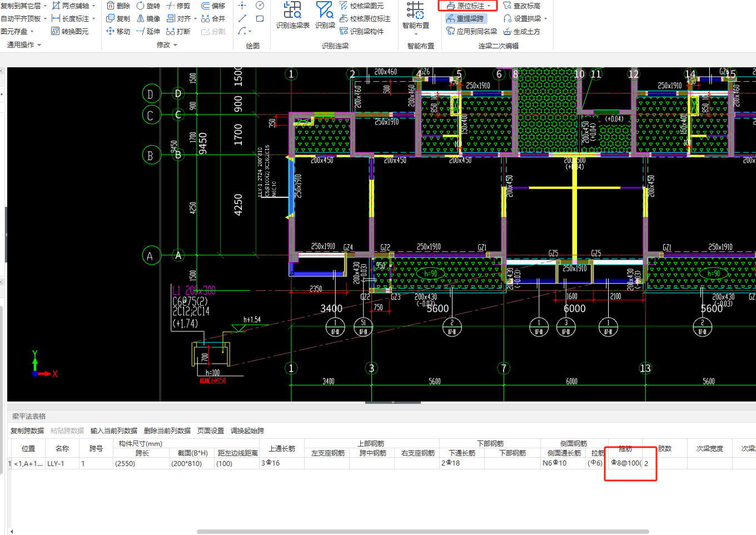Expand the 修改 group arrow
756x535 pixels.
176,45
